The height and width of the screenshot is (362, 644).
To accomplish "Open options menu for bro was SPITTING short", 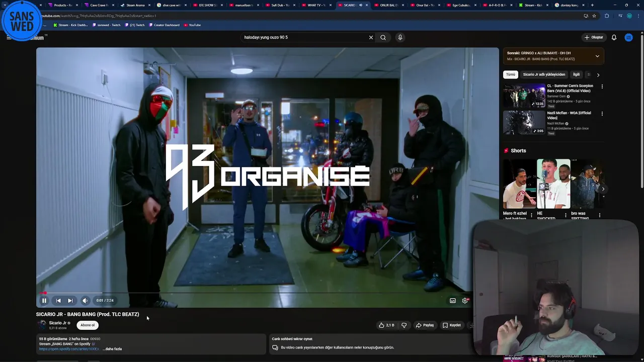I will click(599, 215).
